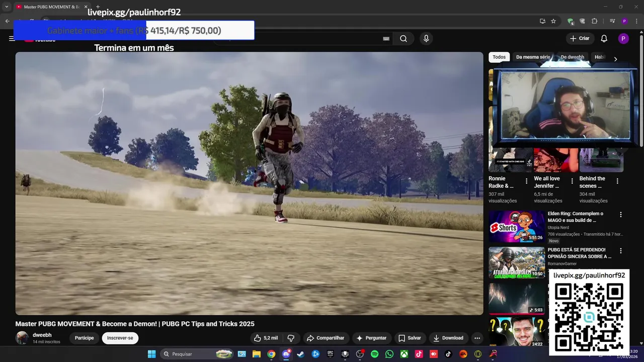Like the video with 5,2 mil thumbs up
Viewport: 644px width, 362px height.
click(x=266, y=338)
